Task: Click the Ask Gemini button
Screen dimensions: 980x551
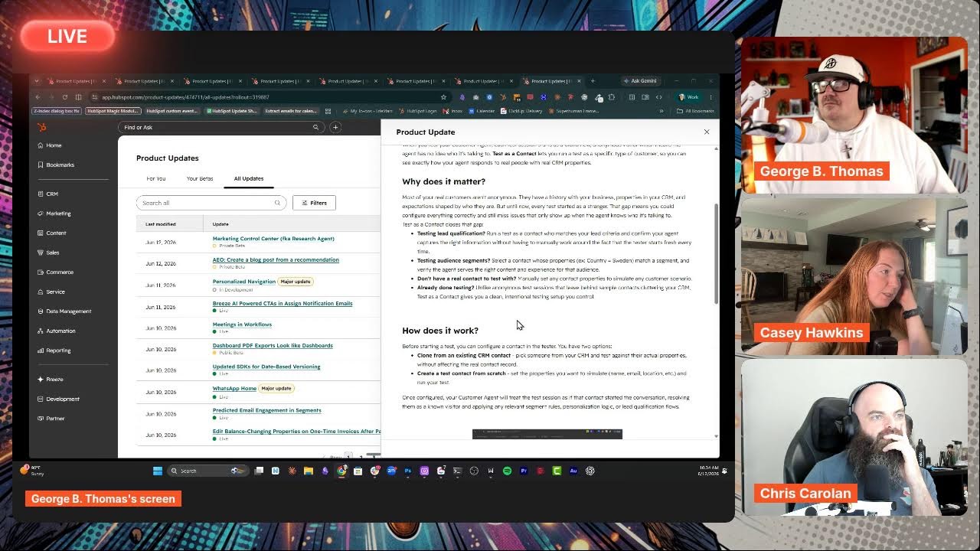Action: [x=642, y=80]
